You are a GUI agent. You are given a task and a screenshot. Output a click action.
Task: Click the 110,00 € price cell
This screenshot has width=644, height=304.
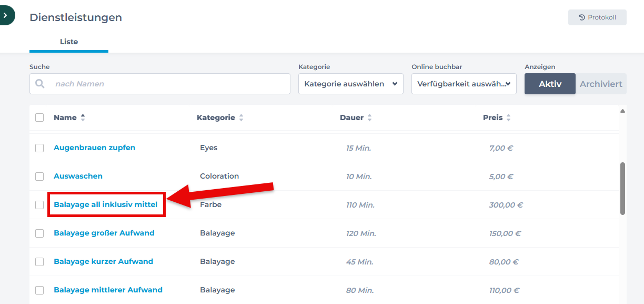coord(505,290)
